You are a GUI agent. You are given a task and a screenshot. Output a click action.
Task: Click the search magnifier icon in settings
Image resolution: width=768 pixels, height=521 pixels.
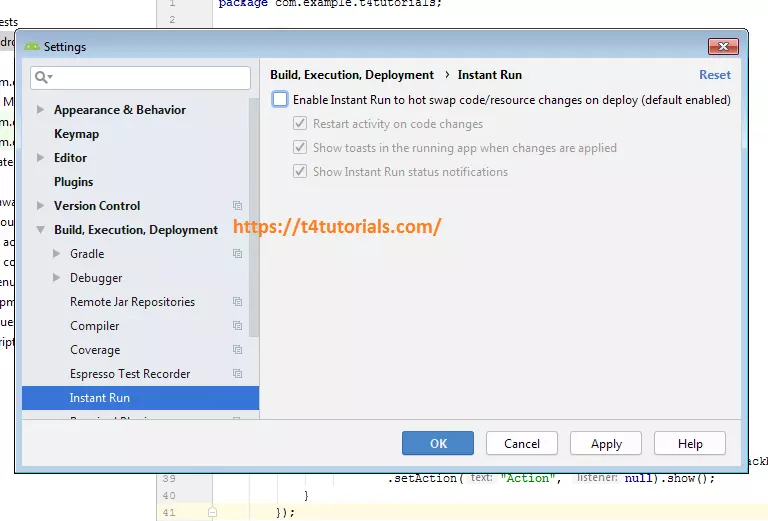[42, 77]
